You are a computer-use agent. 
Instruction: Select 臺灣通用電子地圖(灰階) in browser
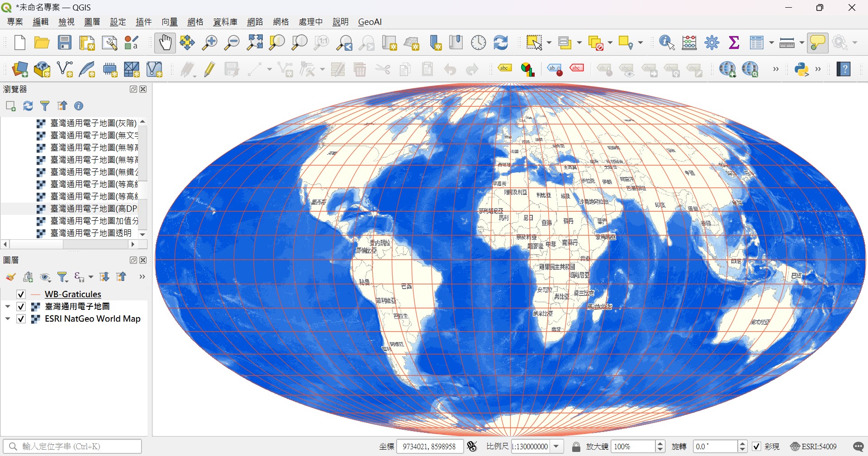[93, 123]
